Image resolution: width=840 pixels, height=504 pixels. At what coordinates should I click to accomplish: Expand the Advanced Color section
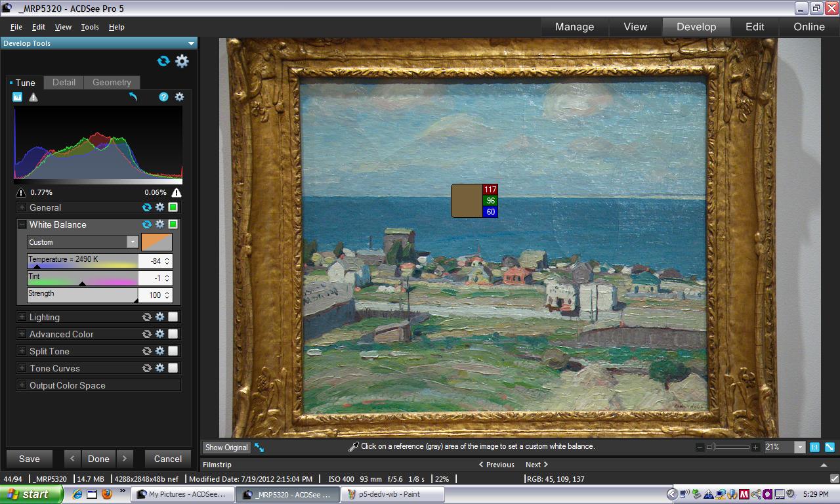22,334
